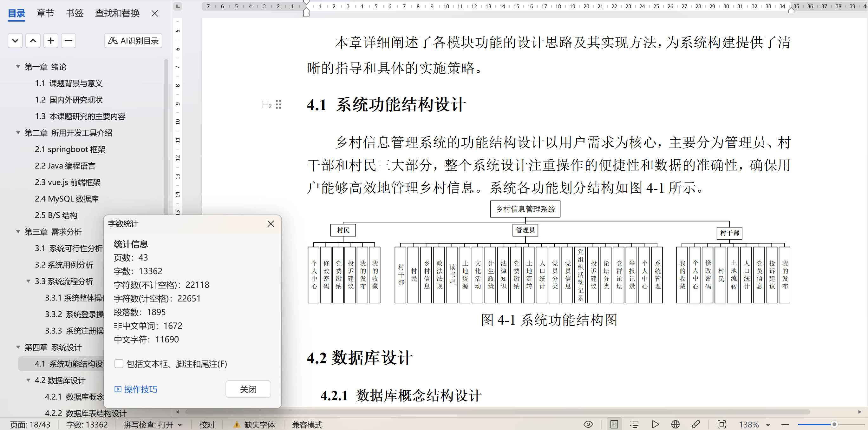Open the 操作技巧 link
This screenshot has height=430, width=868.
pyautogui.click(x=136, y=389)
